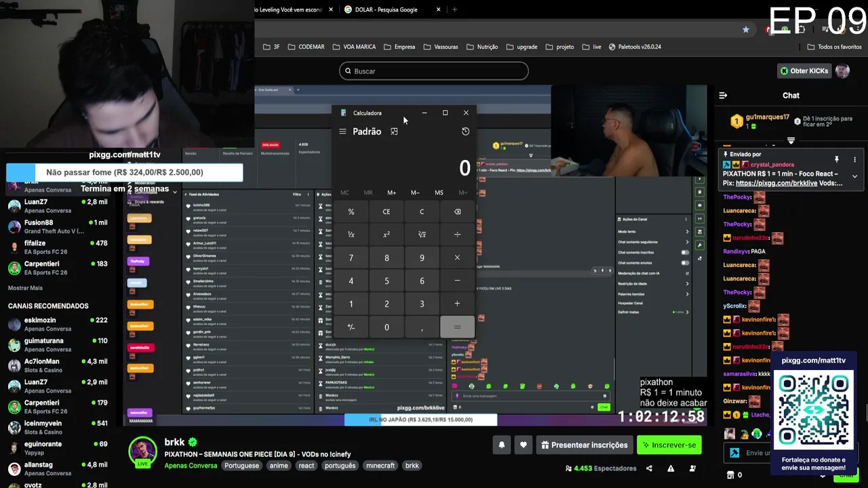Click Mostrar Mais in the sidebar
Screen dimensions: 868x488
point(25,288)
